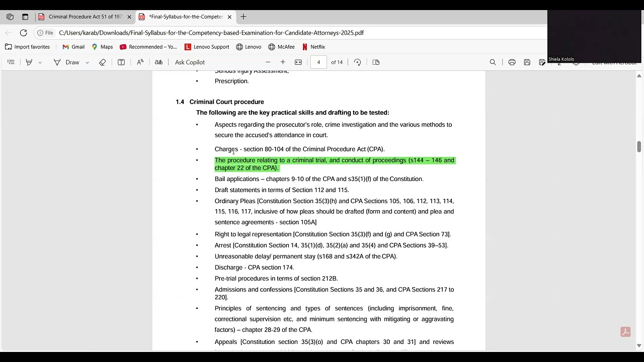Expand highlight color options dropdown
644x362 pixels.
click(x=40, y=62)
